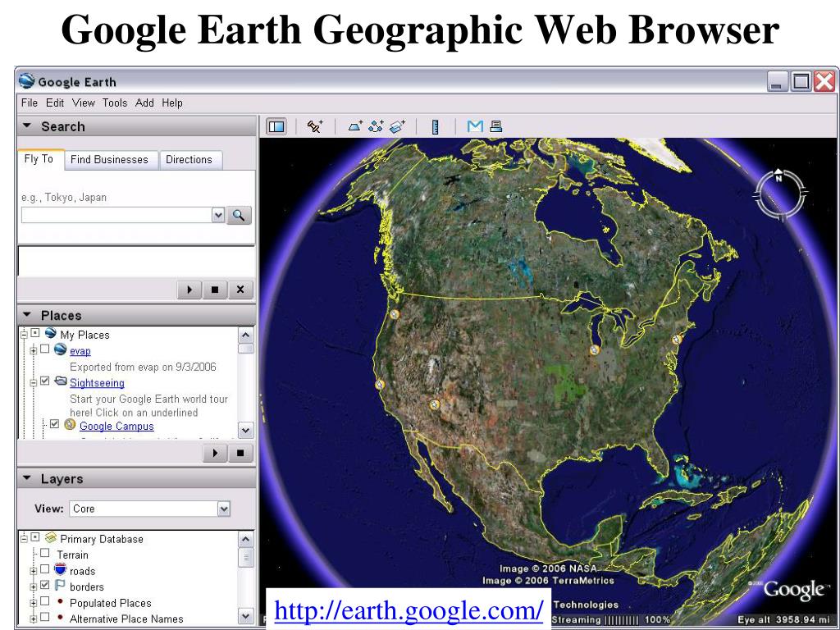
Task: Click the Email (Gmail) toolbar icon
Action: tap(475, 126)
